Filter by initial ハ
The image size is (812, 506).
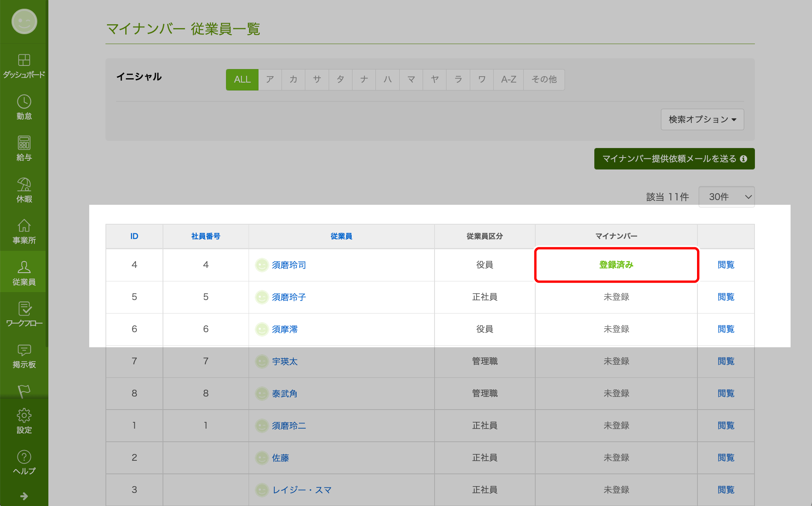388,79
